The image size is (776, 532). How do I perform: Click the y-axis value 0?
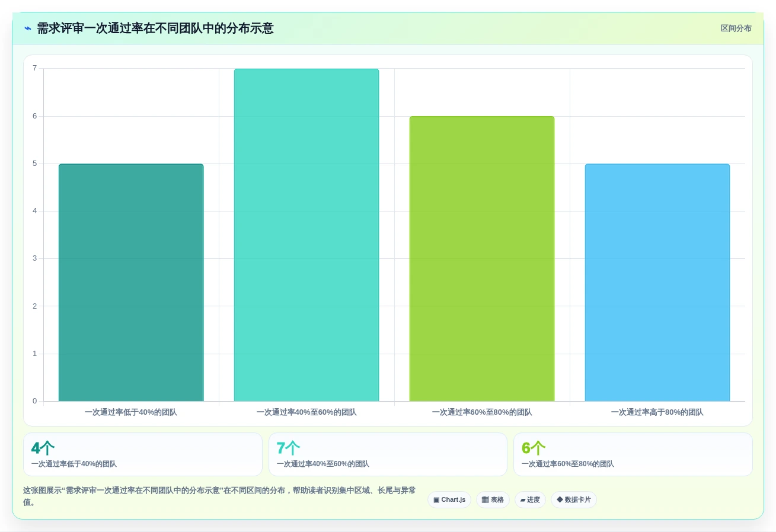(x=34, y=401)
